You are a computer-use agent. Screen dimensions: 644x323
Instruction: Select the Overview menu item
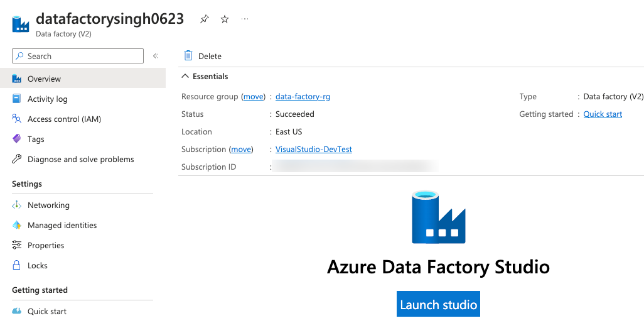click(83, 79)
